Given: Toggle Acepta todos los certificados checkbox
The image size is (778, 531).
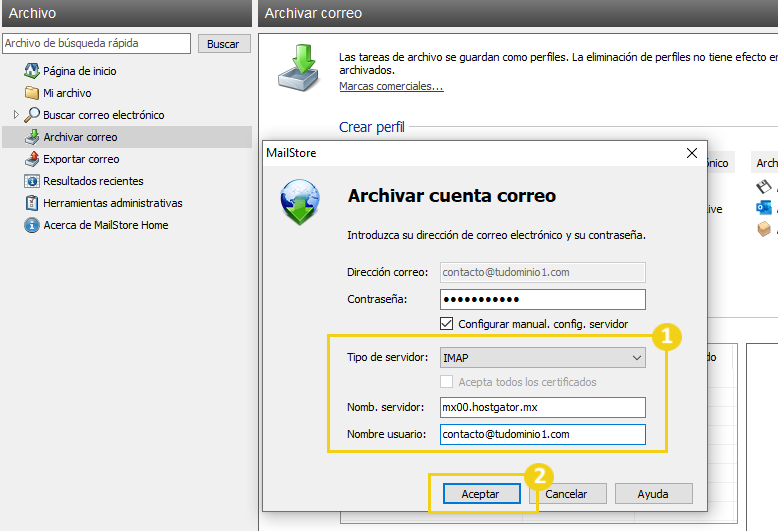Looking at the screenshot, I should [447, 382].
